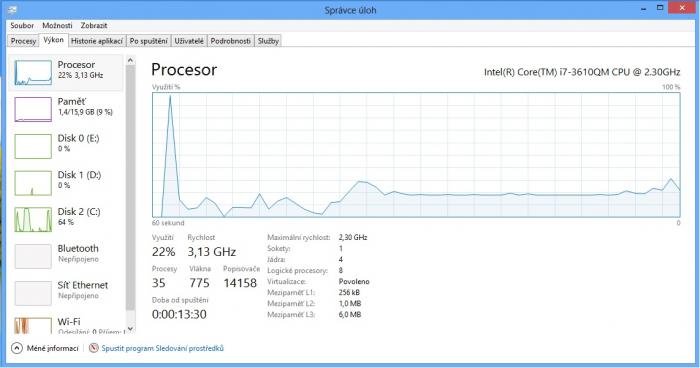700x368 pixels.
Task: Select the Disk 0 (E:) graph icon
Action: (x=33, y=146)
